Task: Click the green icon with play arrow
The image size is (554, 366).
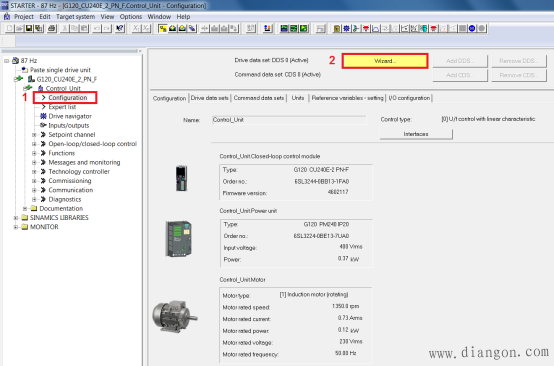Action: (304, 28)
